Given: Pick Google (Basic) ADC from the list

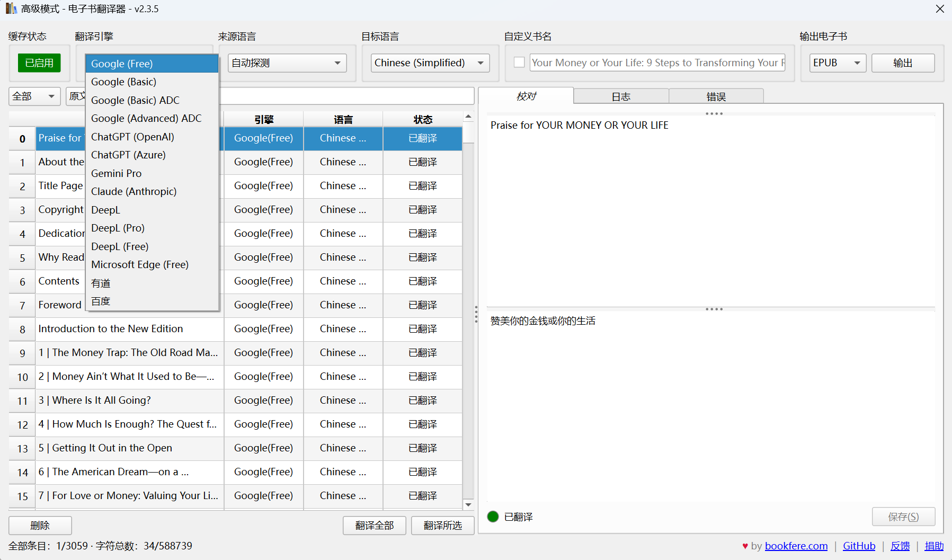Looking at the screenshot, I should tap(152, 100).
